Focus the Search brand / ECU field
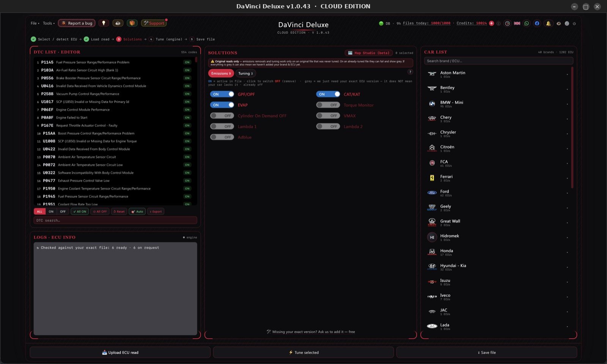607x364 pixels. pyautogui.click(x=498, y=61)
